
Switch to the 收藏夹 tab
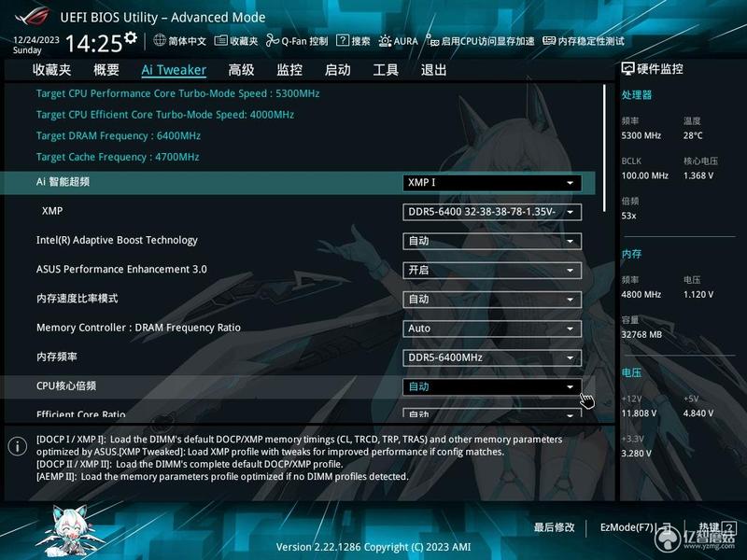[x=52, y=70]
